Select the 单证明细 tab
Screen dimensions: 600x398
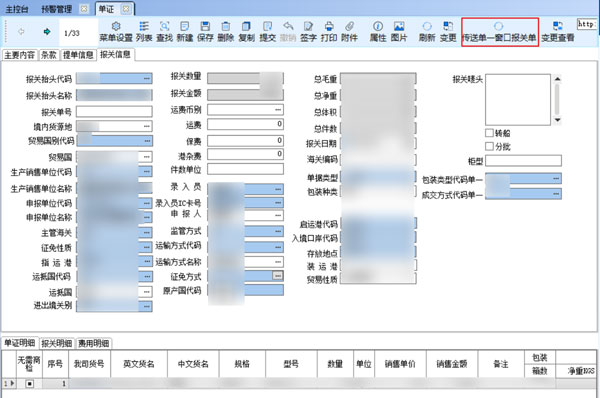[x=19, y=343]
